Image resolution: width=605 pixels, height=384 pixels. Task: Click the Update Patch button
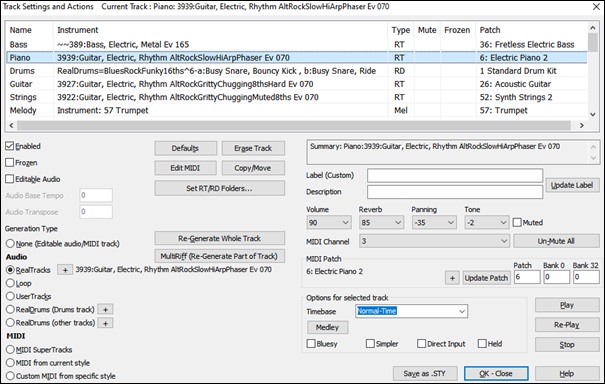(486, 278)
